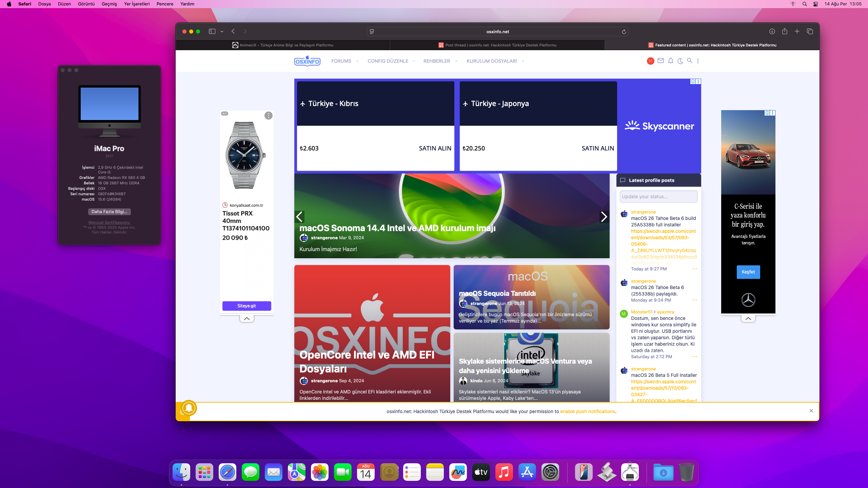Screen dimensions: 868x488
Task: Open Messages from the Dock
Action: pyautogui.click(x=251, y=472)
